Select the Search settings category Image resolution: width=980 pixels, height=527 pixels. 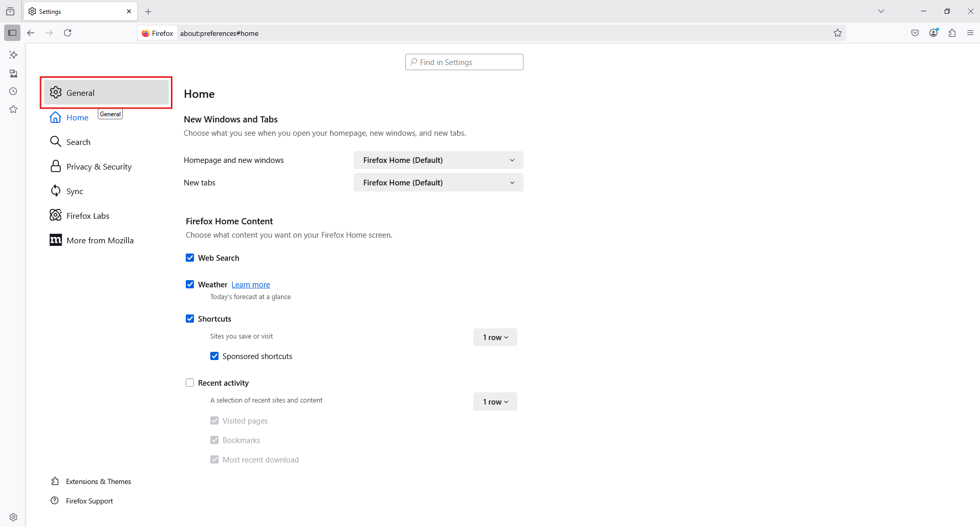pos(78,142)
